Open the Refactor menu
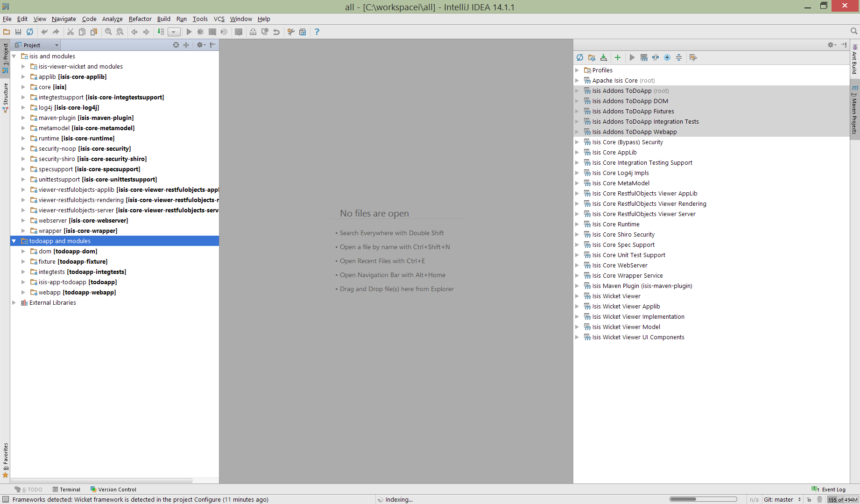 click(x=140, y=19)
